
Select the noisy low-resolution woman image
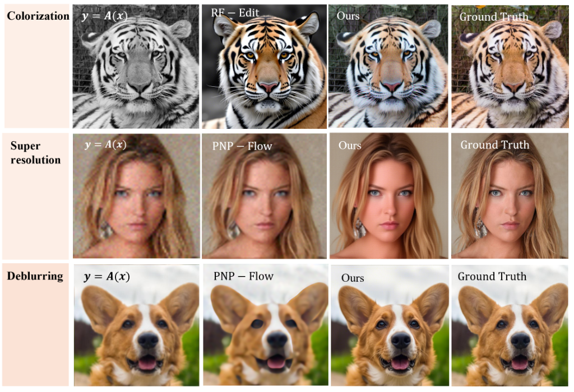(136, 195)
